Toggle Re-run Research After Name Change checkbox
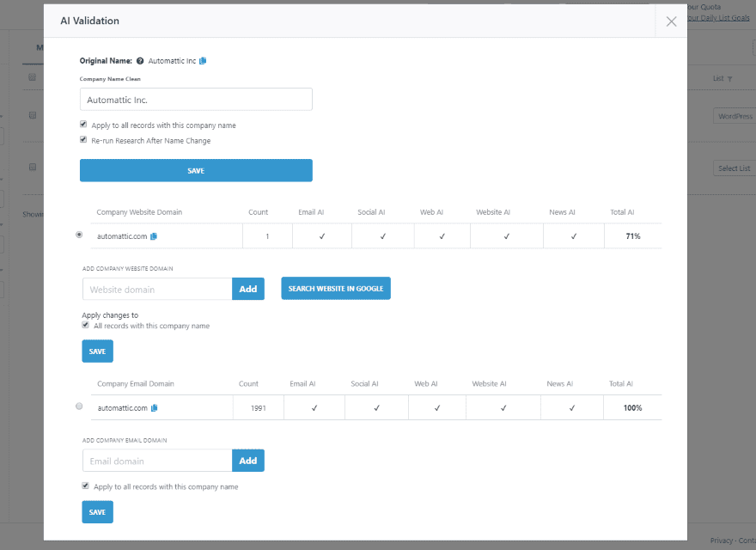 click(x=83, y=140)
